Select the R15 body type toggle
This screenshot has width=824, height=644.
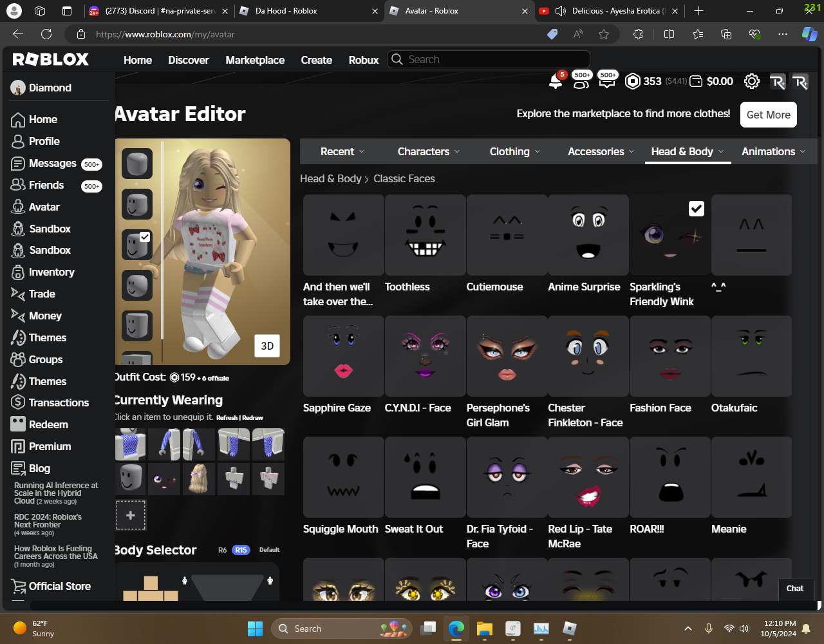(241, 550)
